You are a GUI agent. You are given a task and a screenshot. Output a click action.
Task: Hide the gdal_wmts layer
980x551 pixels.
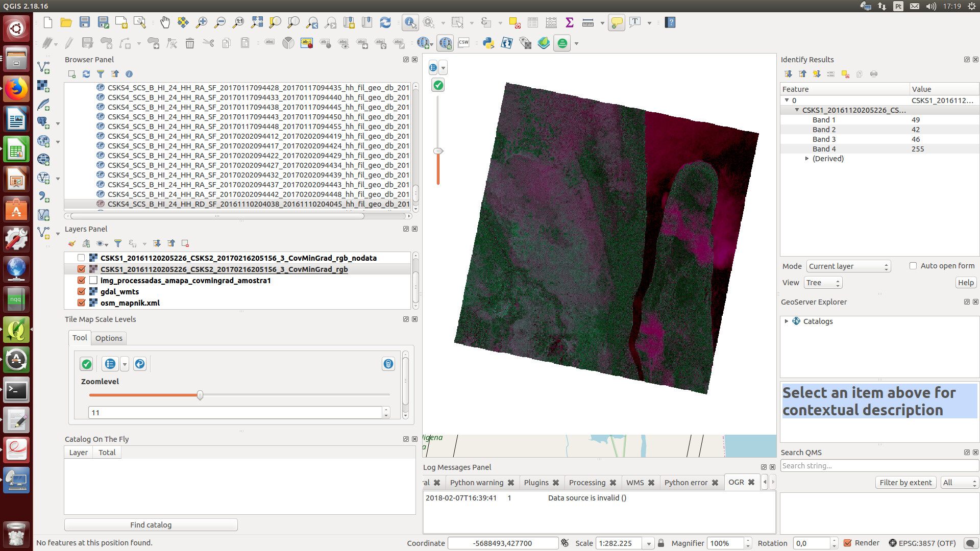pyautogui.click(x=81, y=291)
